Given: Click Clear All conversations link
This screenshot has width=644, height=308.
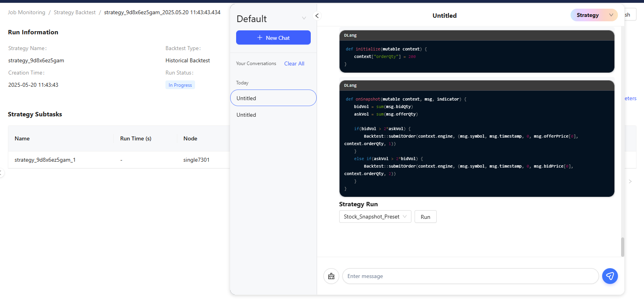Looking at the screenshot, I should coord(294,63).
